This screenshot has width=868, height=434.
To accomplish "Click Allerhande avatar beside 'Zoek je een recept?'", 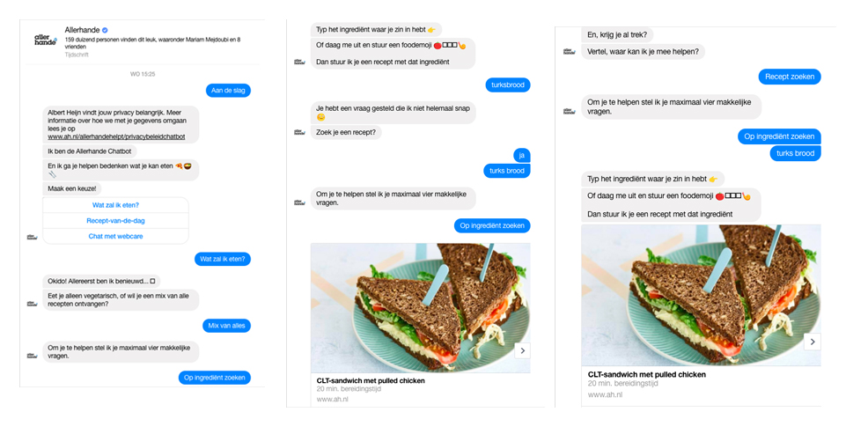I will coord(299,132).
